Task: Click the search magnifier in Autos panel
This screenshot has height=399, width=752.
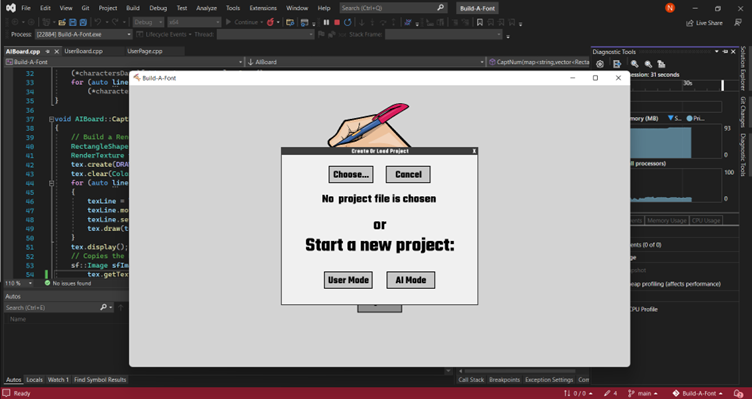Action: pyautogui.click(x=104, y=307)
